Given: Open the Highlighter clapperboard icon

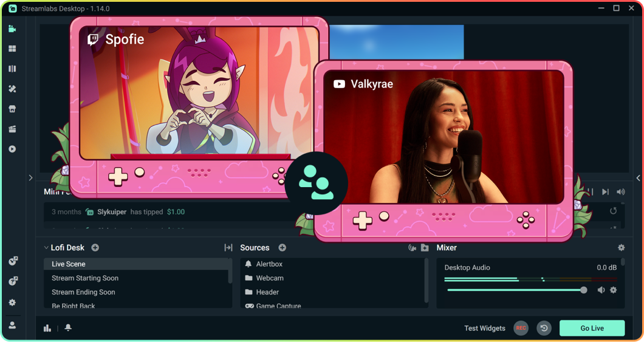Looking at the screenshot, I should 12,129.
